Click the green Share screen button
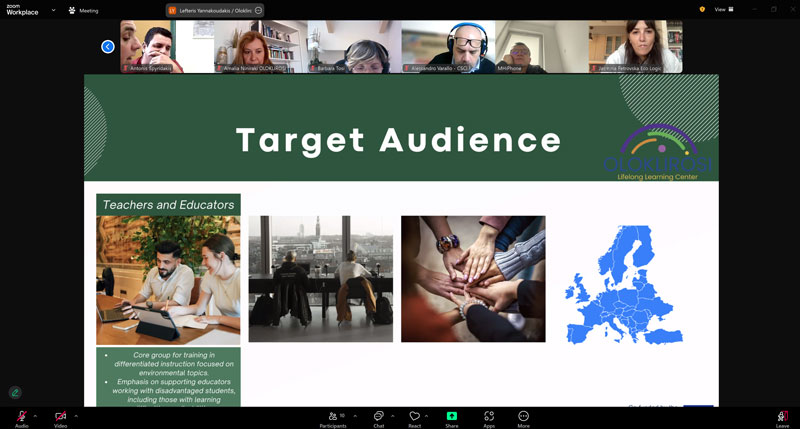Screen dimensions: 800x429 coord(452,416)
